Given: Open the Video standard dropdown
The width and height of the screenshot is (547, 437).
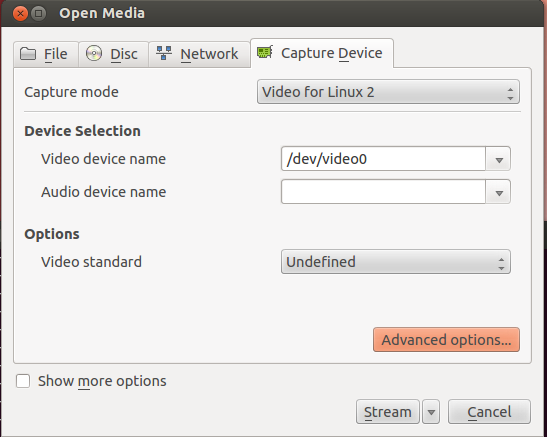Looking at the screenshot, I should (396, 262).
